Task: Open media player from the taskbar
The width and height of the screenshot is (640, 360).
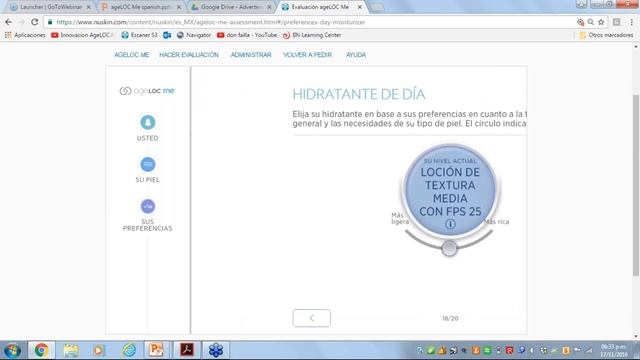Action: [98, 350]
